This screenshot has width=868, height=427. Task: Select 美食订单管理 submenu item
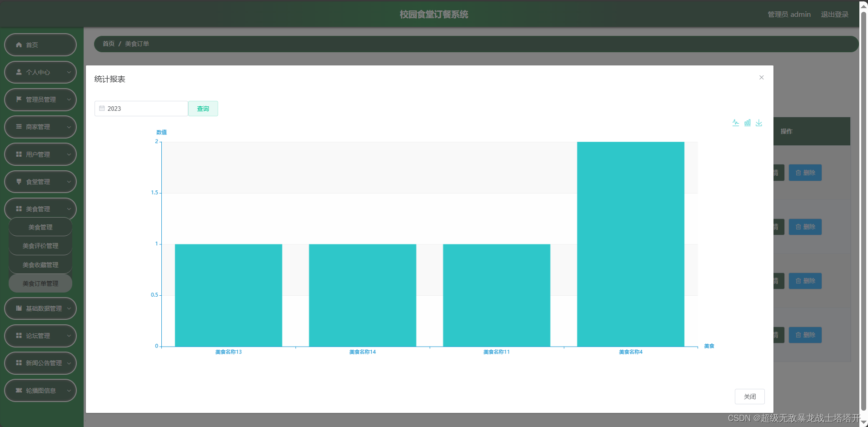tap(40, 283)
